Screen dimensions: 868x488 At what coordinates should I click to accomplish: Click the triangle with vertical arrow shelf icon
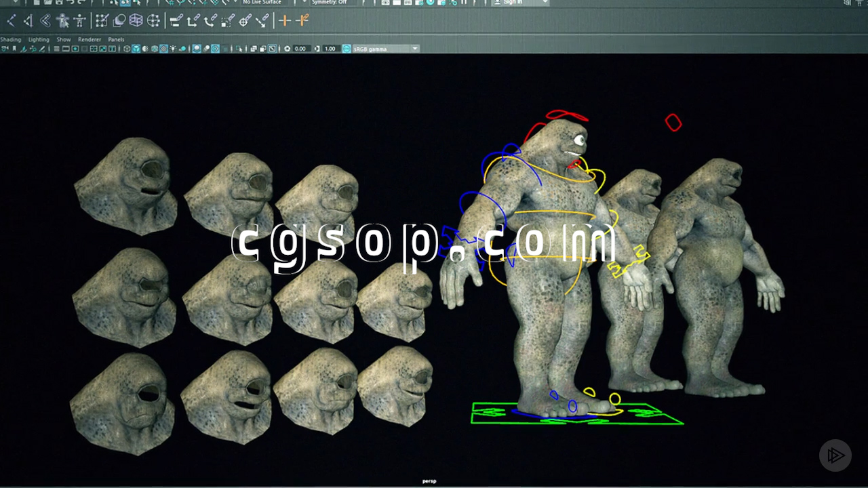click(28, 20)
